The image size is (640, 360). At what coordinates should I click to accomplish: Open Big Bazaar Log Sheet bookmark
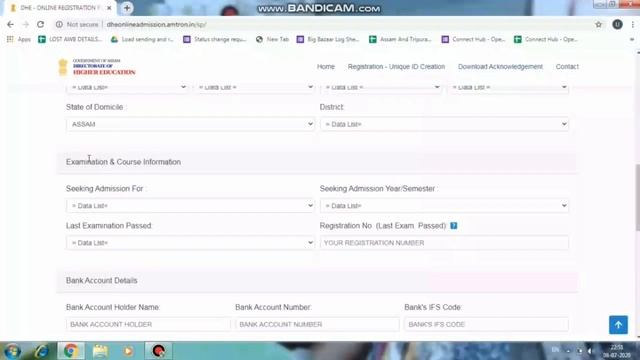328,39
